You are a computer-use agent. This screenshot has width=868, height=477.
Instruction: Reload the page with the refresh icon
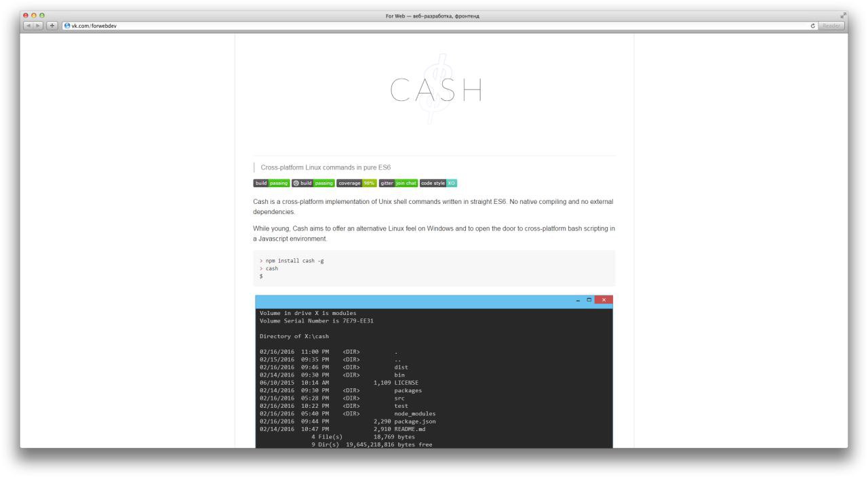point(812,26)
